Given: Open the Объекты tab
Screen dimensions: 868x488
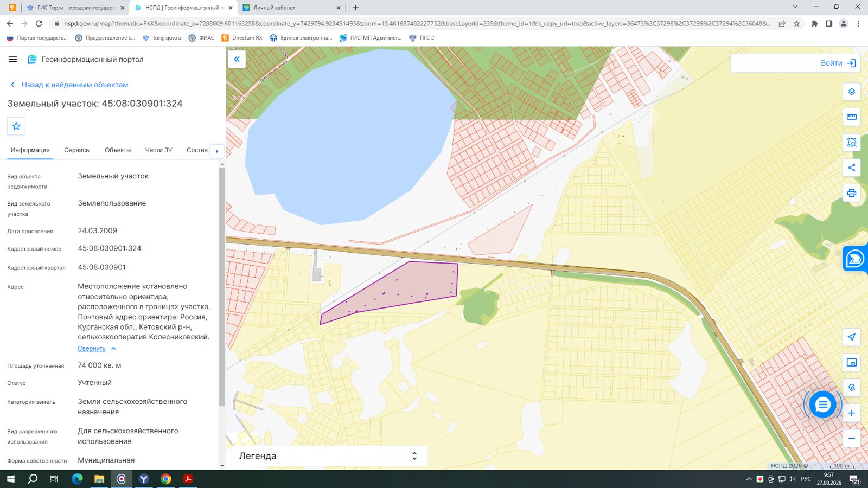Looking at the screenshot, I should point(118,150).
